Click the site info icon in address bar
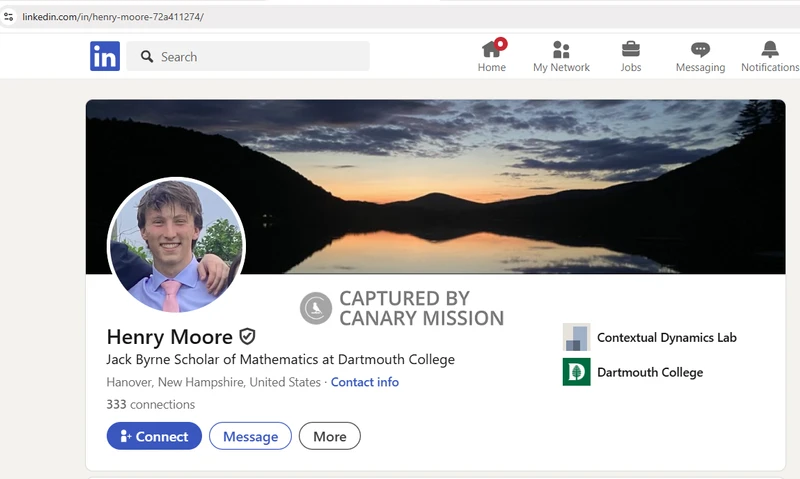800x479 pixels. (x=8, y=17)
